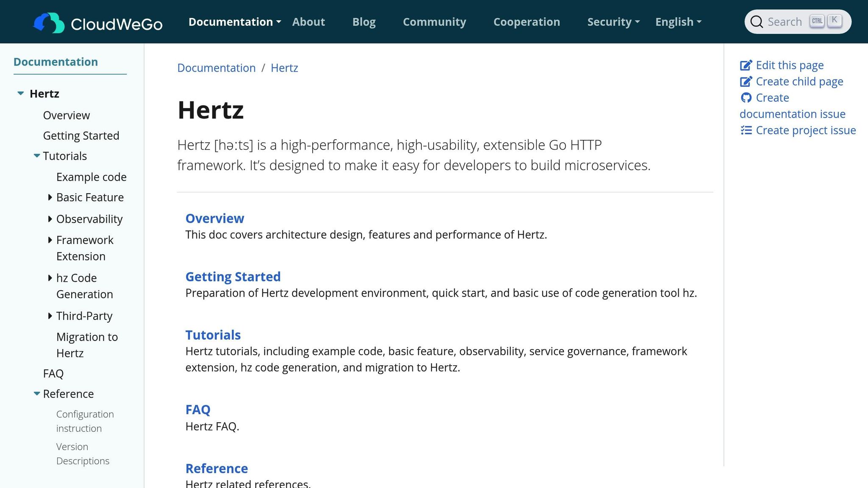Expand the hz Code Generation arrow

coord(50,278)
